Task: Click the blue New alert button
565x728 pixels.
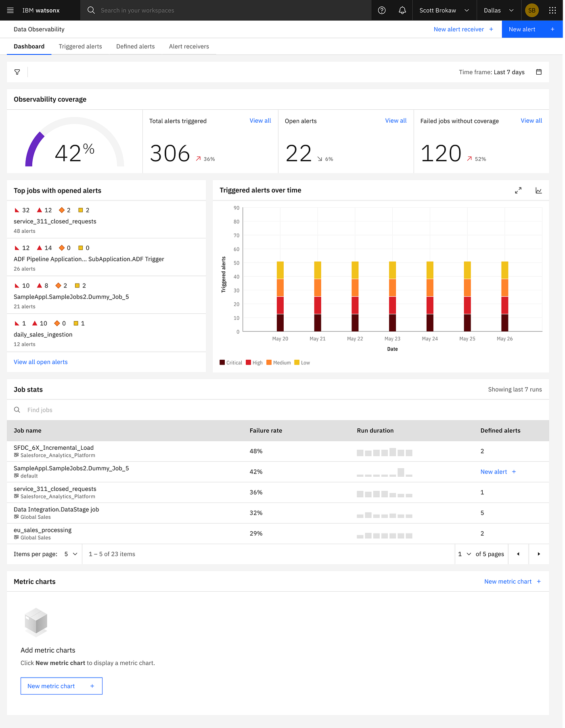Action: click(x=532, y=29)
